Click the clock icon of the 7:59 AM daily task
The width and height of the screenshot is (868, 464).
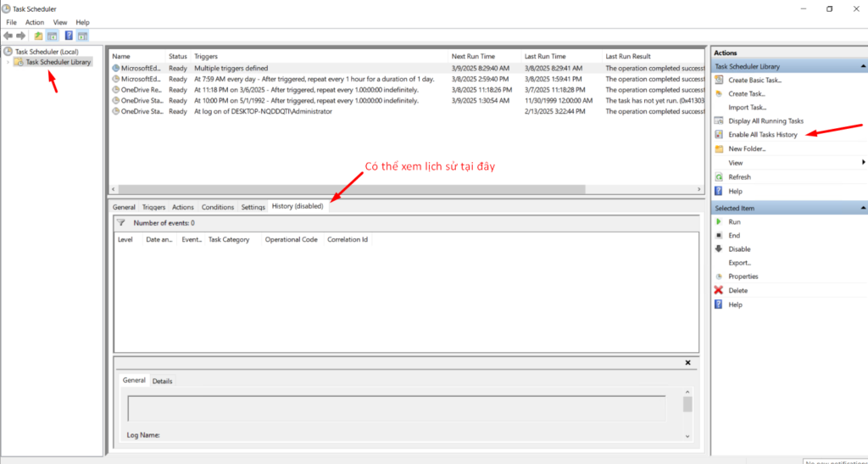115,79
